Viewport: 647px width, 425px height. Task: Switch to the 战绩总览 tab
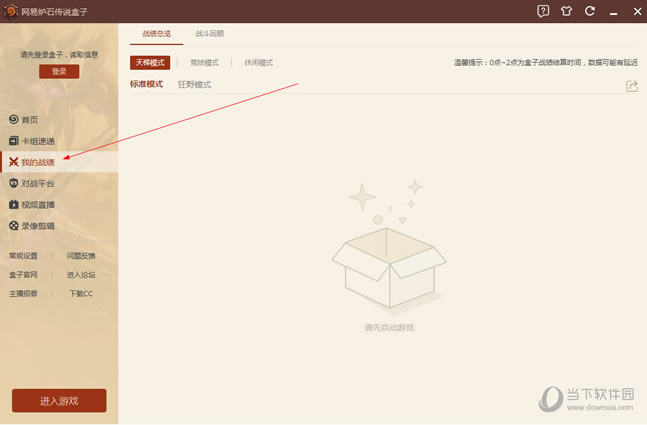pos(156,34)
